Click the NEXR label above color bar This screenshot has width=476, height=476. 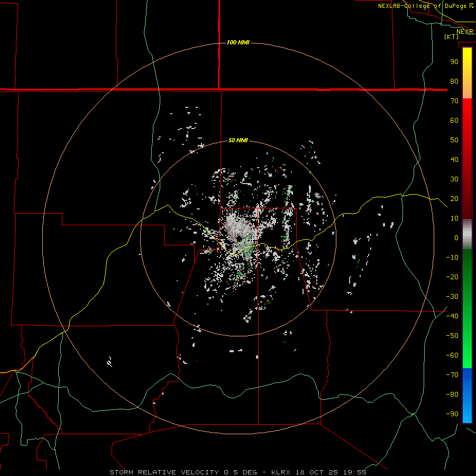coord(465,32)
